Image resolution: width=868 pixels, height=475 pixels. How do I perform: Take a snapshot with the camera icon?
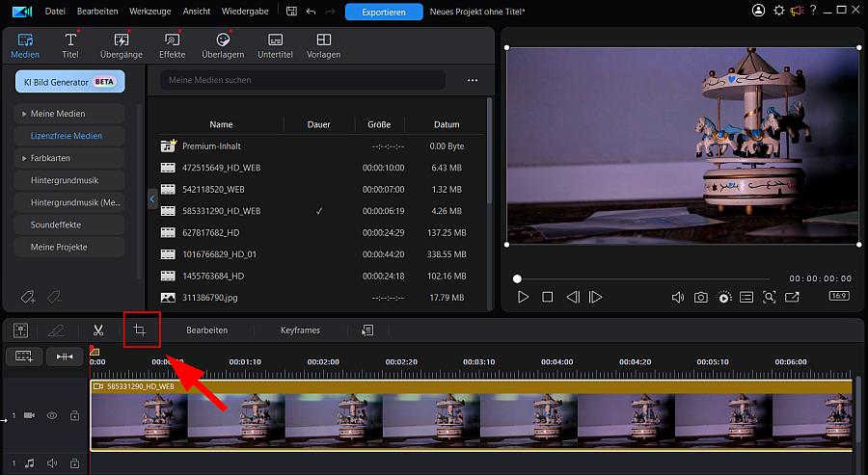pyautogui.click(x=701, y=298)
